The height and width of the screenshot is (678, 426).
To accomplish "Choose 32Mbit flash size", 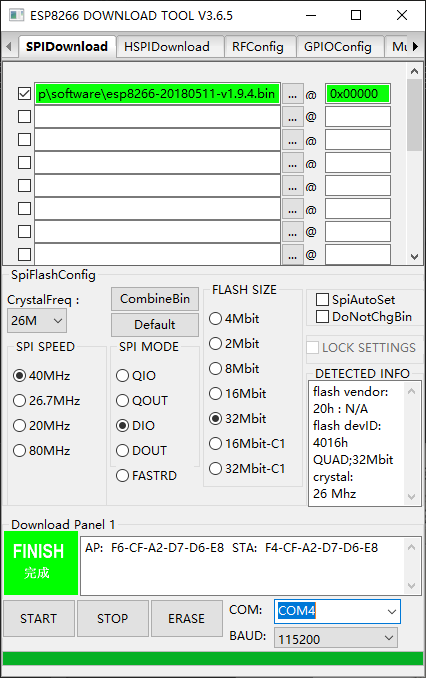I will (237, 419).
